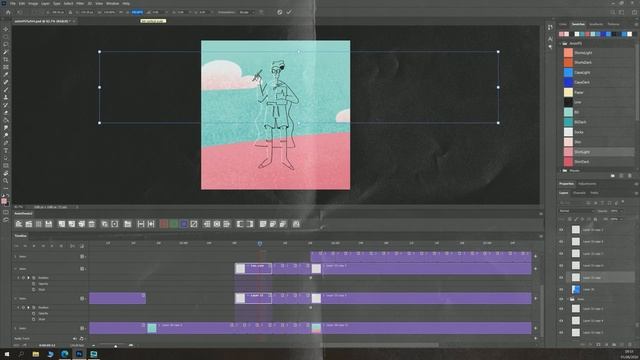Select the Eraser tool
Viewport: 640px width, 360px height.
point(5,113)
